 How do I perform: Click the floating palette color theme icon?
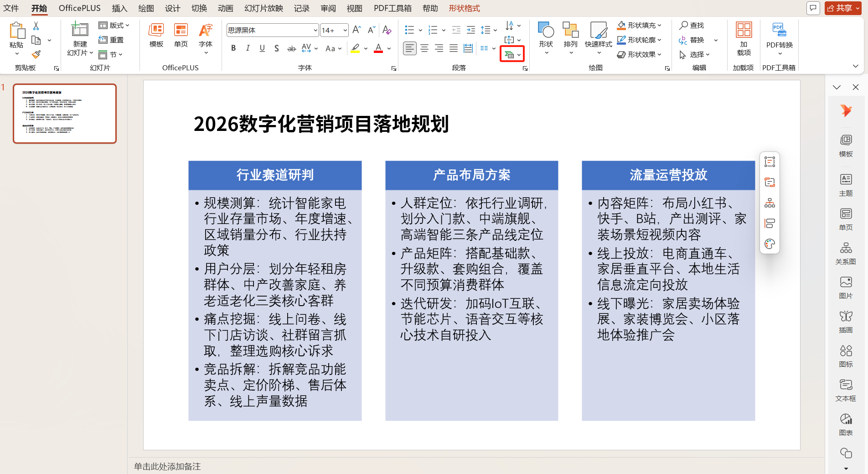(770, 244)
